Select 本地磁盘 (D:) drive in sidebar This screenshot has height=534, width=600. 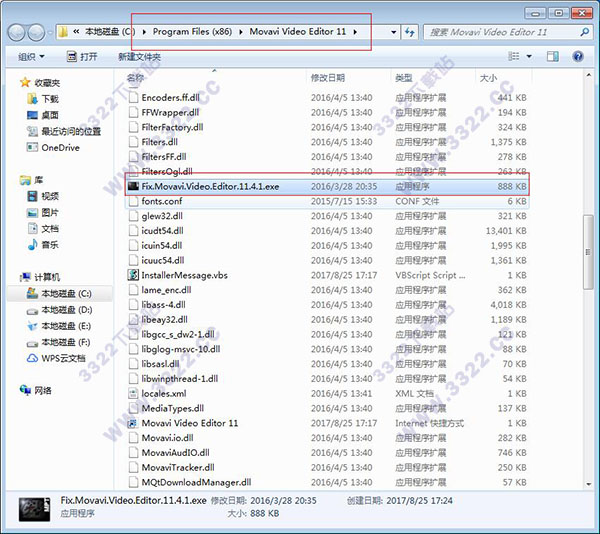click(x=59, y=310)
